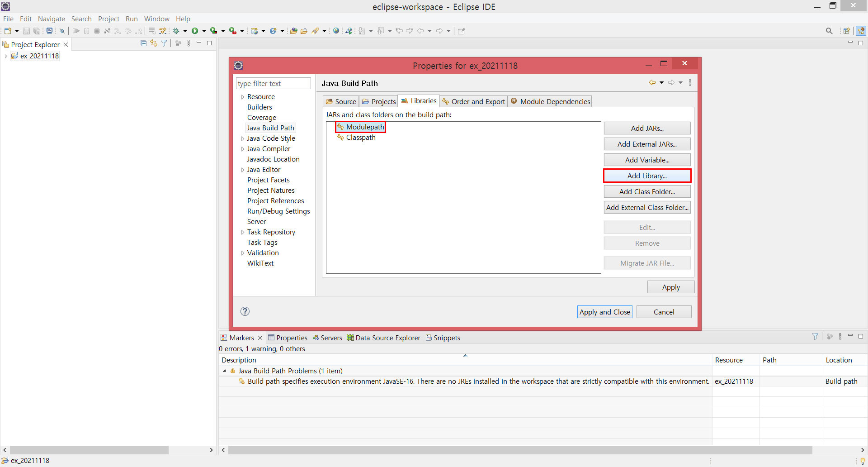Close the Project Explorer tab
The width and height of the screenshot is (868, 467).
[x=66, y=44]
